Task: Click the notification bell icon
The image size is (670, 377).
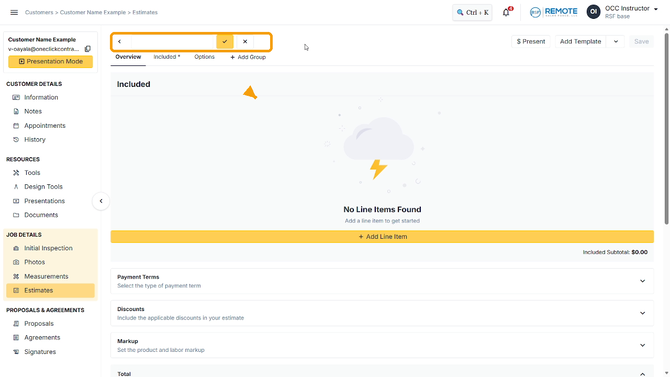Action: coord(506,12)
